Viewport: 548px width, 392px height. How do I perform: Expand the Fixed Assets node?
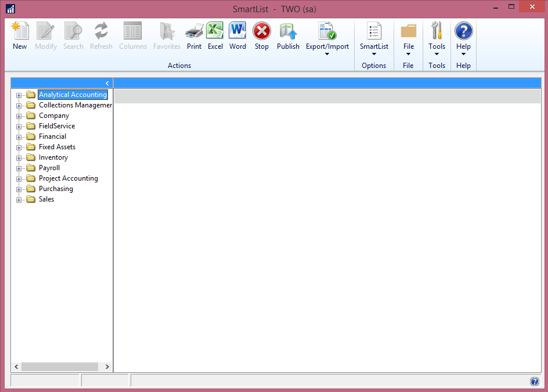coord(19,148)
